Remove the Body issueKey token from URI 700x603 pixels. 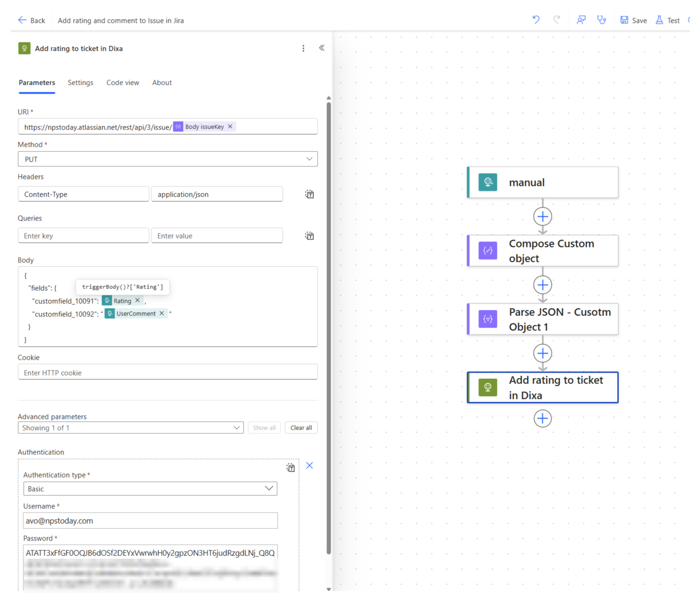(x=230, y=127)
